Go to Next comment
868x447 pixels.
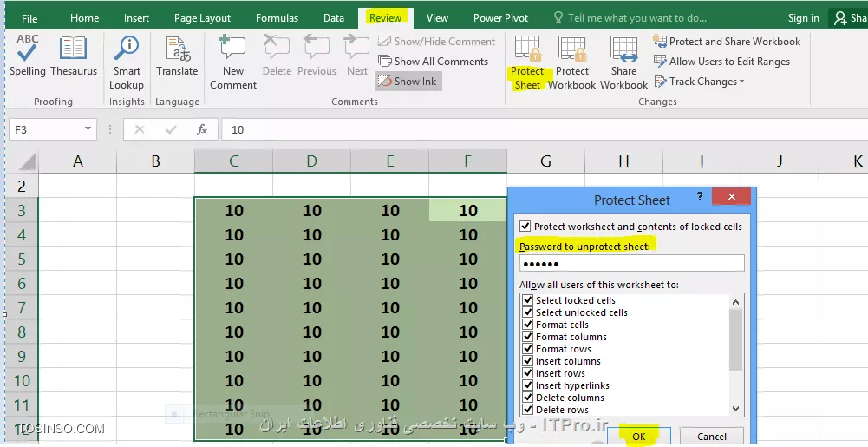(x=357, y=56)
